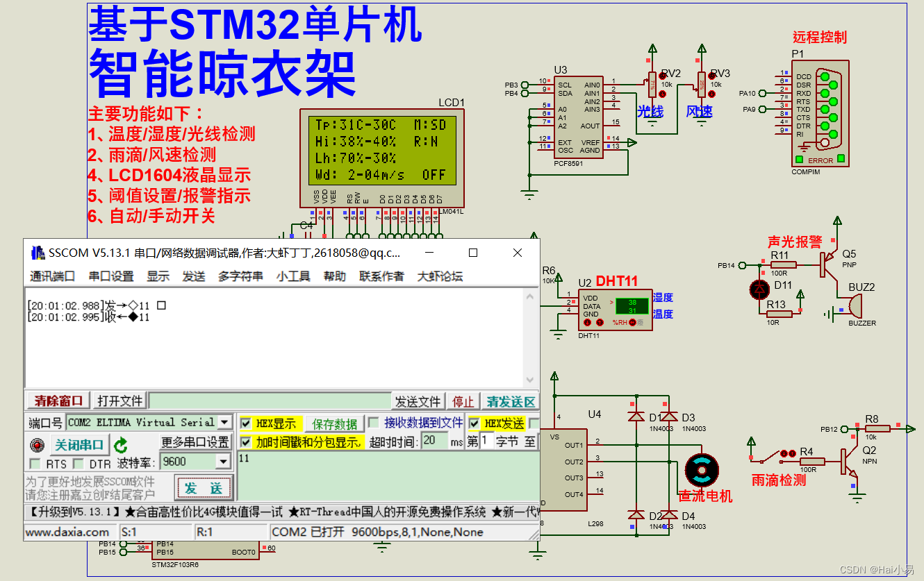Open the 大虾论坛 menu
Screen dimensions: 924x581
(440, 276)
